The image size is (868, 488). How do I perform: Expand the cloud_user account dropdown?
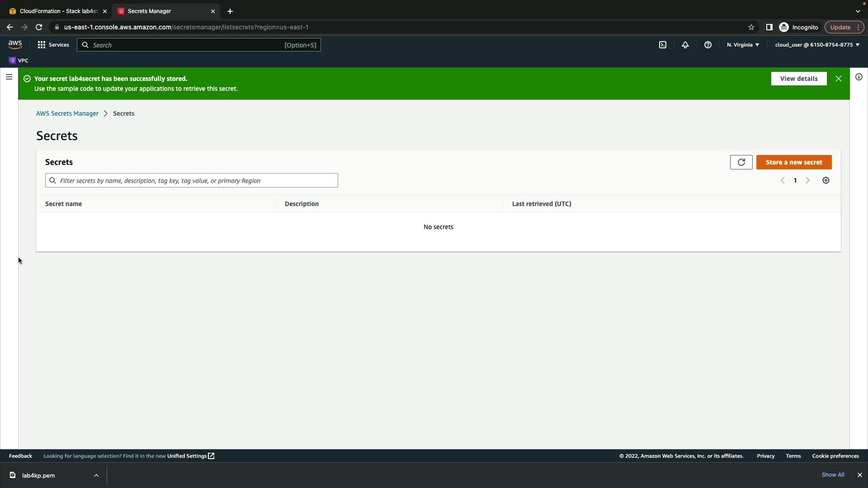(817, 45)
